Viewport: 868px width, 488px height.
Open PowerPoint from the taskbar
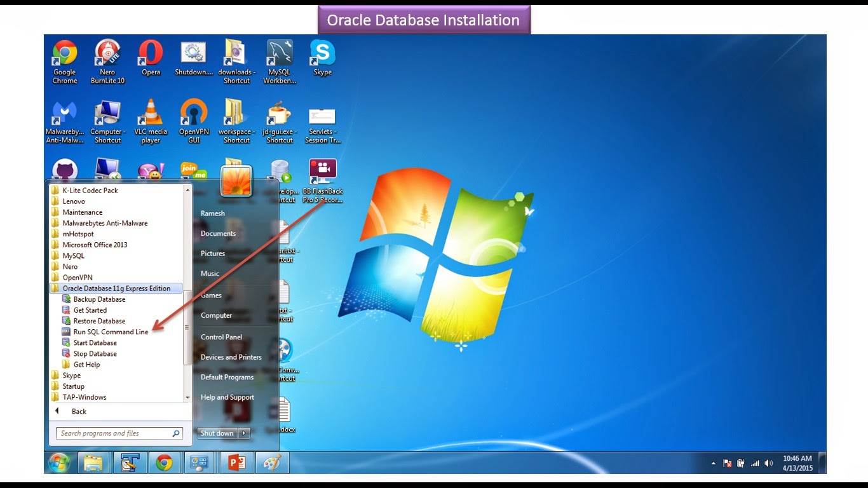pos(236,463)
